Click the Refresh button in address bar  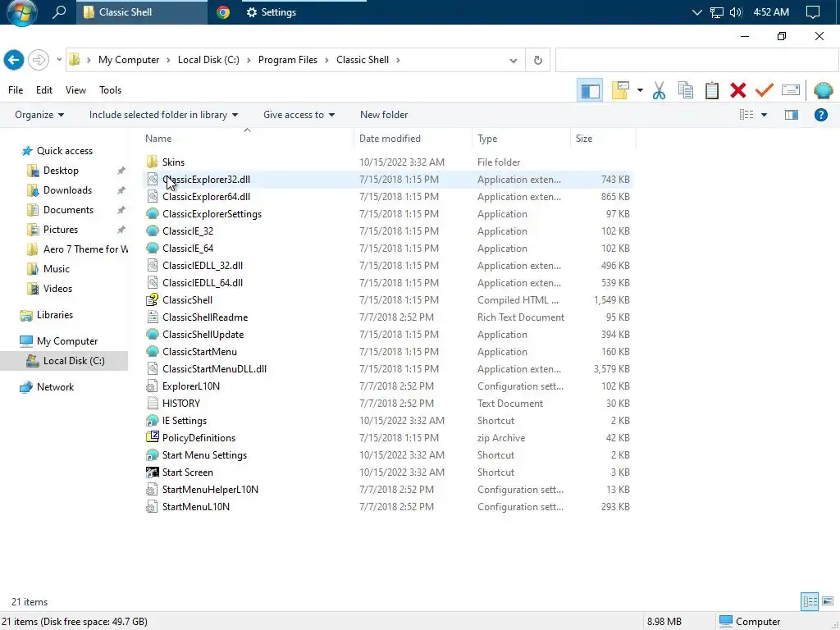tap(538, 60)
